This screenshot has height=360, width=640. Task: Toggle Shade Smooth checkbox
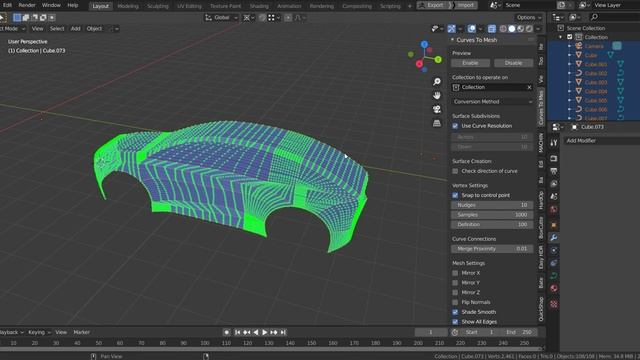click(x=455, y=312)
